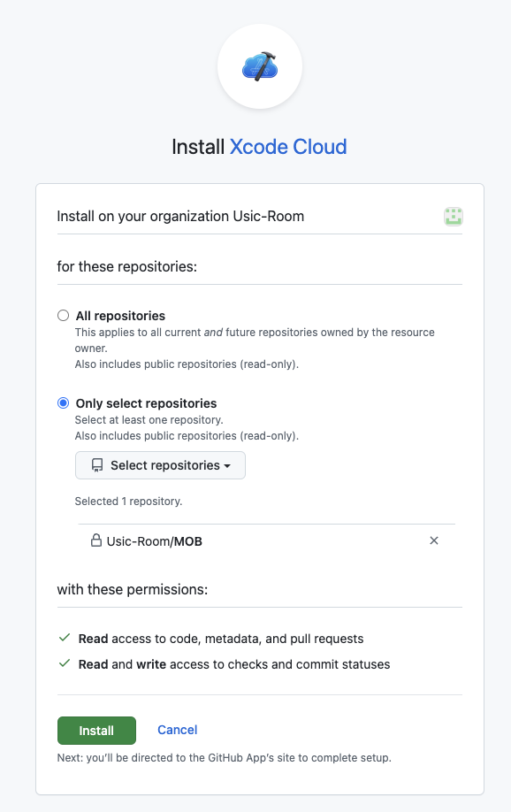Click the lock icon beside Usic-Room/MOB
The height and width of the screenshot is (812, 511).
click(x=95, y=540)
